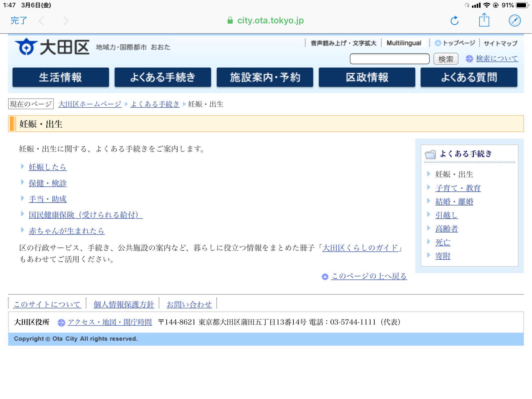Open the 妊娠したら link
Viewport: 532px width, 399px height.
point(48,167)
